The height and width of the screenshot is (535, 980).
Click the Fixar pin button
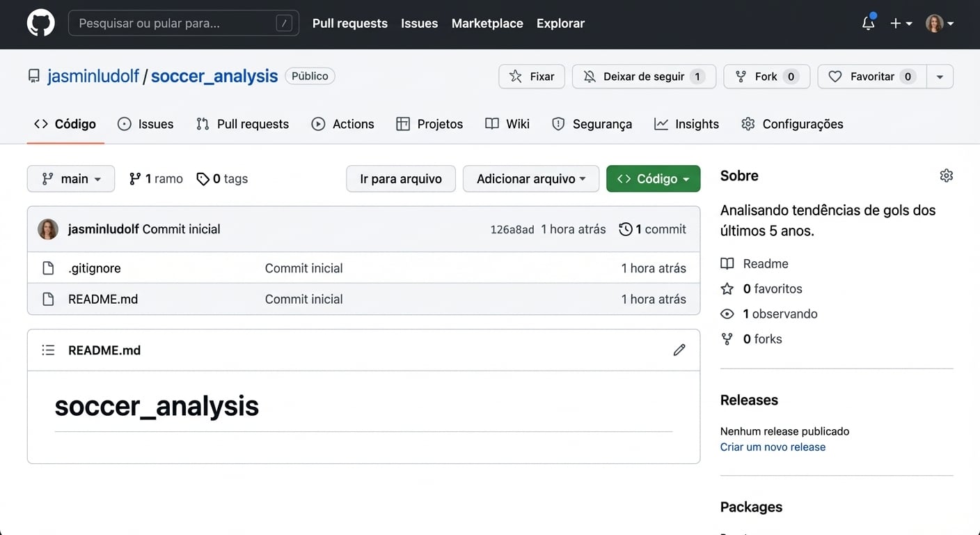click(532, 77)
